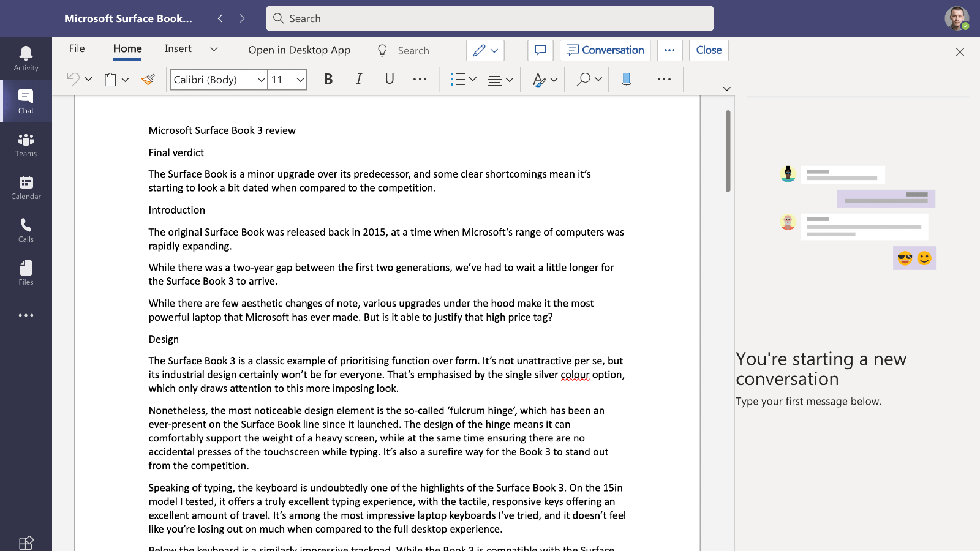Click Open in Desktop App
The width and height of the screenshot is (980, 551).
coord(299,50)
